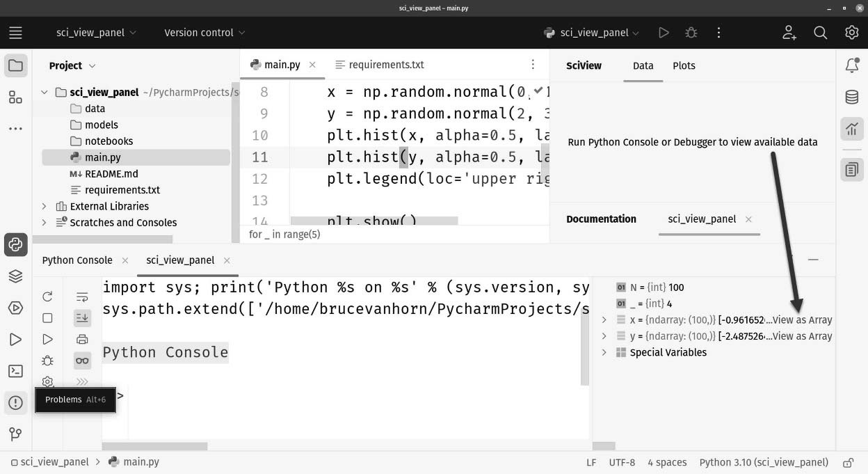Image resolution: width=868 pixels, height=474 pixels.
Task: Open console settings gear
Action: [47, 381]
